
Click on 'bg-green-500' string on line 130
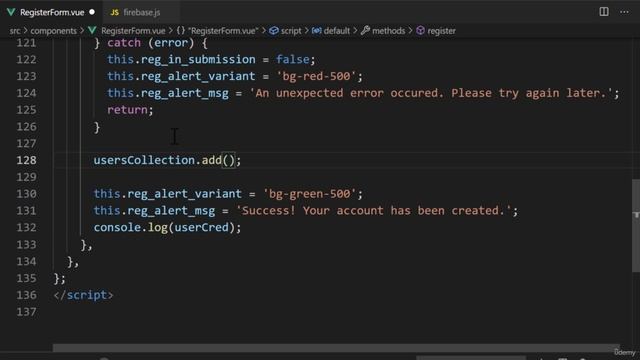pyautogui.click(x=309, y=193)
